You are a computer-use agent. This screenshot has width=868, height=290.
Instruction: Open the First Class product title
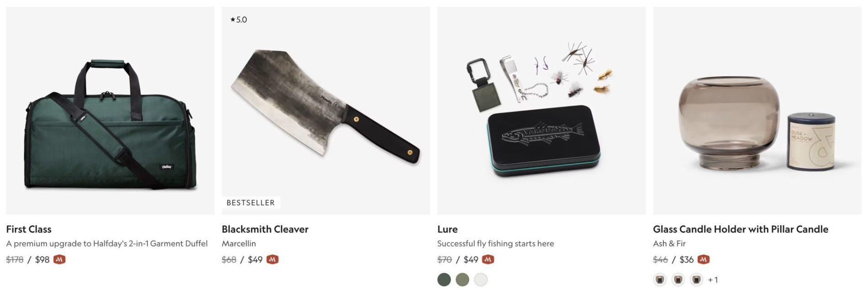tap(29, 229)
